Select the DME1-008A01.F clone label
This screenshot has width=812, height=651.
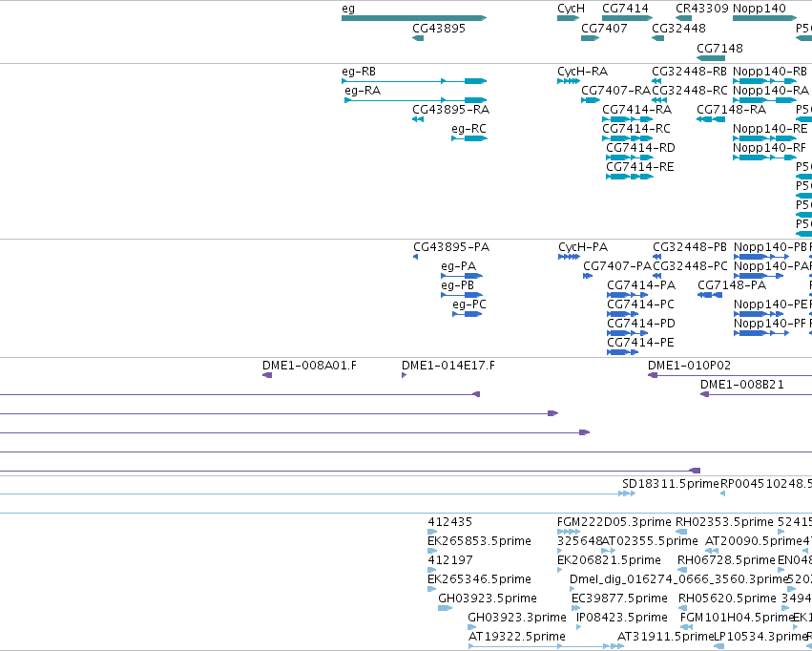click(x=309, y=366)
